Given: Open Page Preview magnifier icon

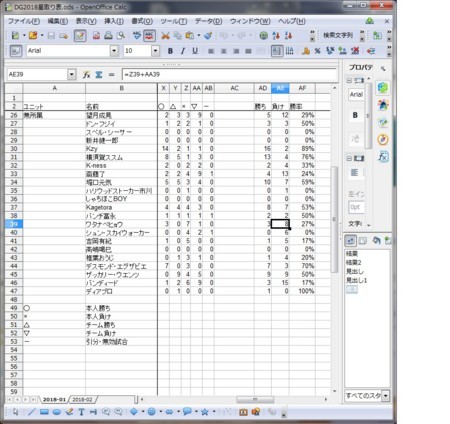Looking at the screenshot, I should 121,35.
